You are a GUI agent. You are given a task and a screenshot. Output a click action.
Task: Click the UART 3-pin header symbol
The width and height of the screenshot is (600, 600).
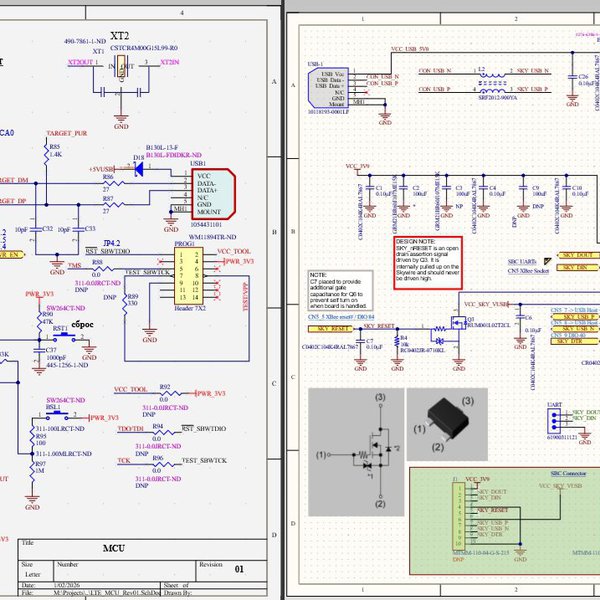553,421
